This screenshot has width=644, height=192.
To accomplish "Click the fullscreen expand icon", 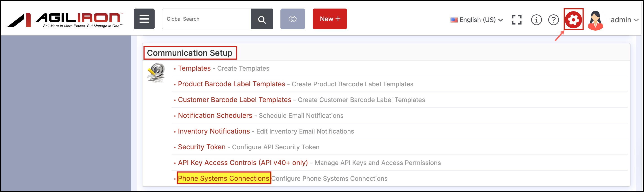I will point(517,20).
